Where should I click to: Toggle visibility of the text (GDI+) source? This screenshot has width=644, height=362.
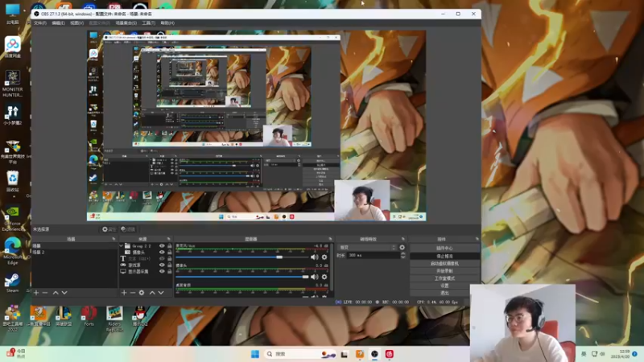click(x=162, y=258)
